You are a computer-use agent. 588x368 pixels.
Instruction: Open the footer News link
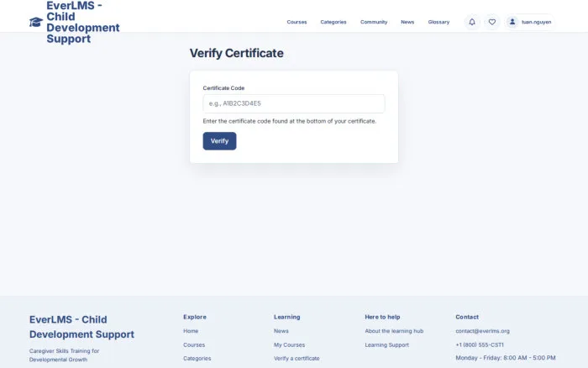click(281, 331)
